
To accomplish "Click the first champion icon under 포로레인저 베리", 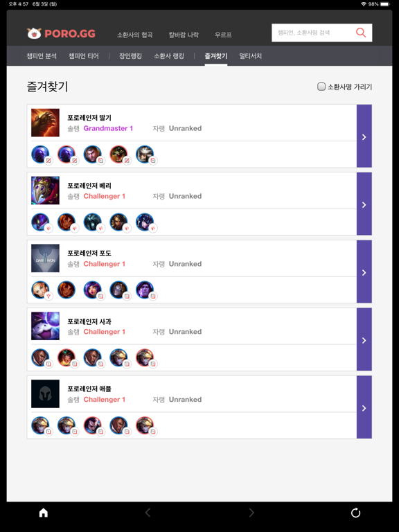I will [40, 222].
